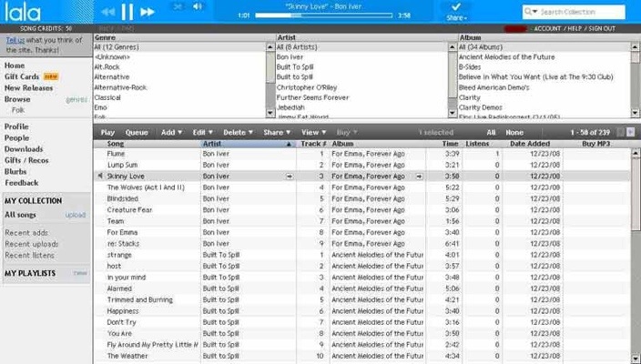Select None to deselect all songs
This screenshot has height=364, width=641.
(x=514, y=132)
